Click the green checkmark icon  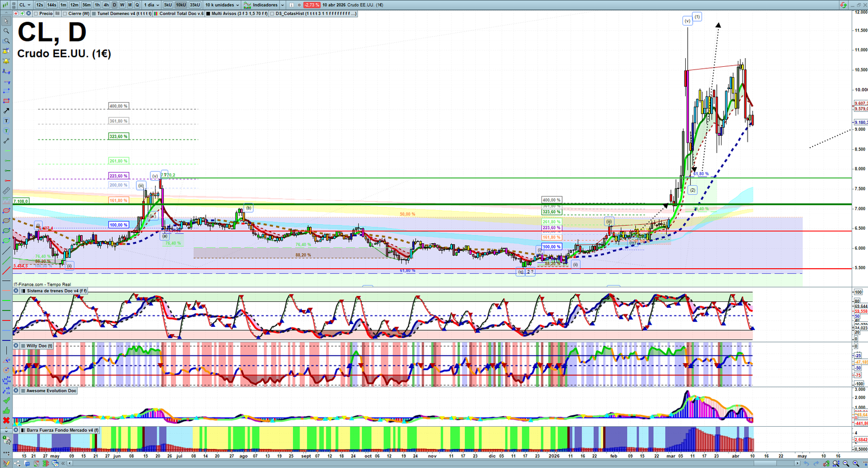point(6,401)
